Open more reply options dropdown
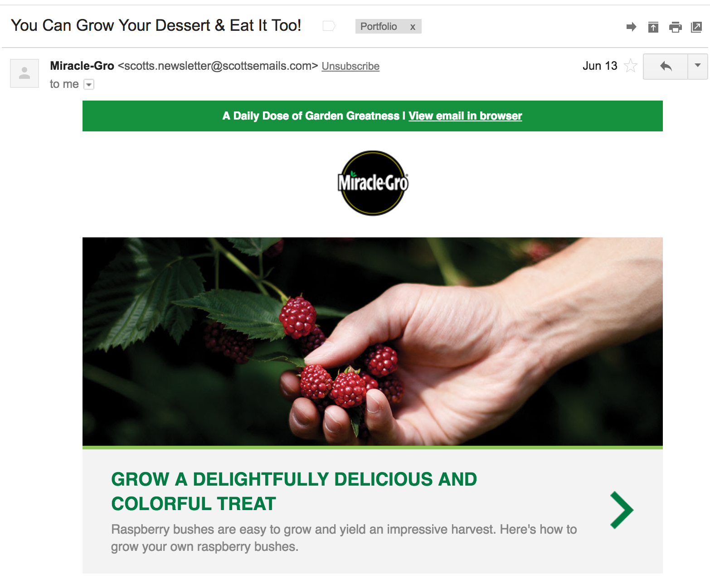Image resolution: width=710 pixels, height=588 pixels. click(698, 67)
